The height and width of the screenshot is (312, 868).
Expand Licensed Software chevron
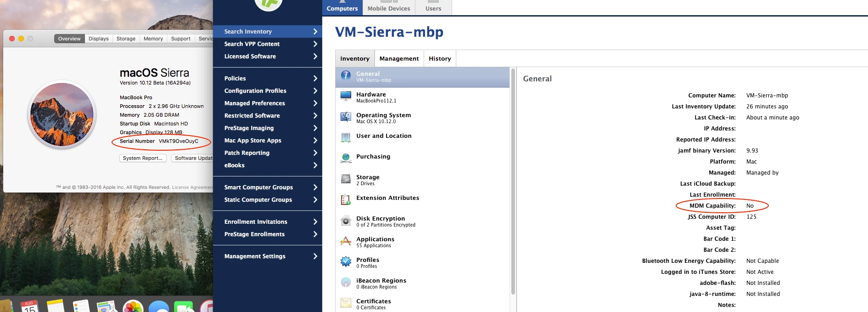tap(315, 56)
